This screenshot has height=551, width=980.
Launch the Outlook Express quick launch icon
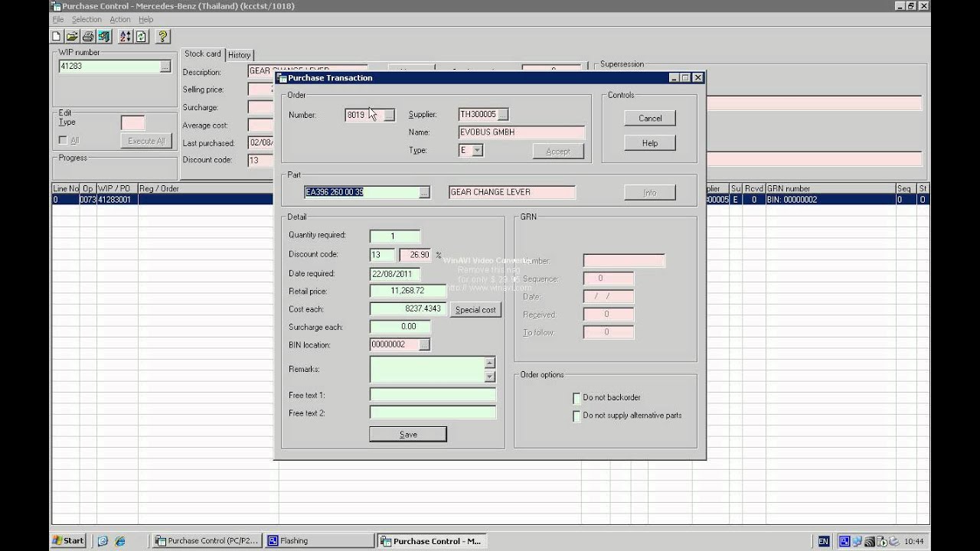(x=103, y=541)
